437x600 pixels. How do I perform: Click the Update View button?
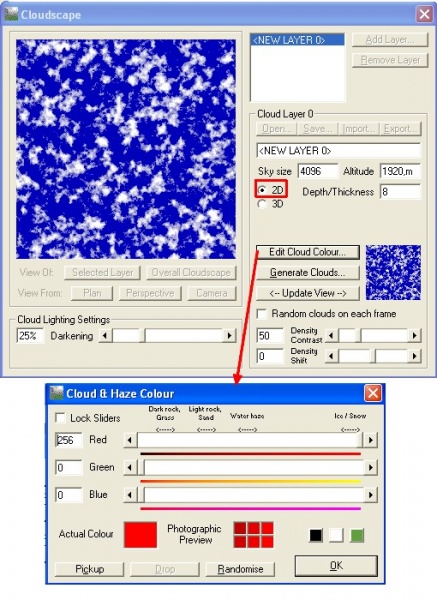tap(308, 293)
